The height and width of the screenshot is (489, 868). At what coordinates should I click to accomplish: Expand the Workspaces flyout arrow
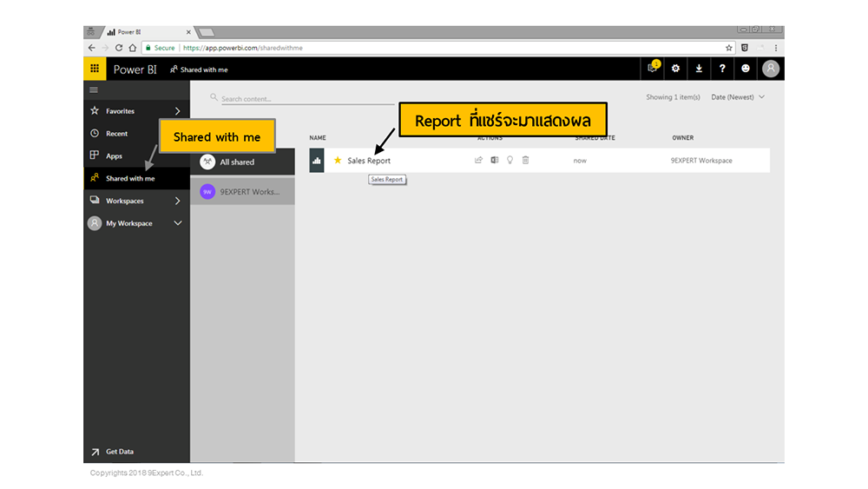coord(177,201)
